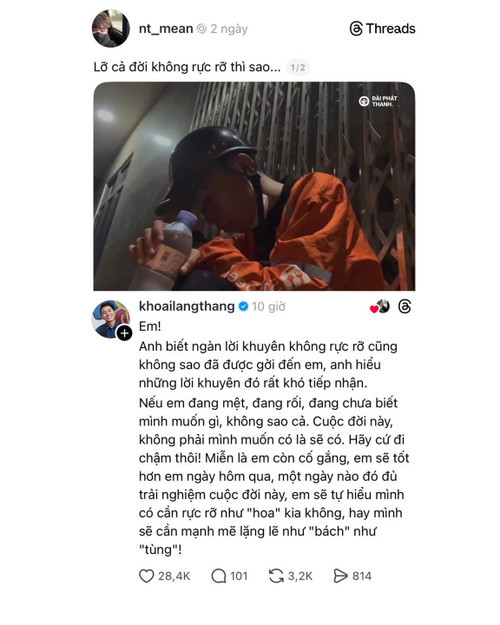The width and height of the screenshot is (500, 625).
Task: Open the khoailangthang username link
Action: (x=187, y=306)
